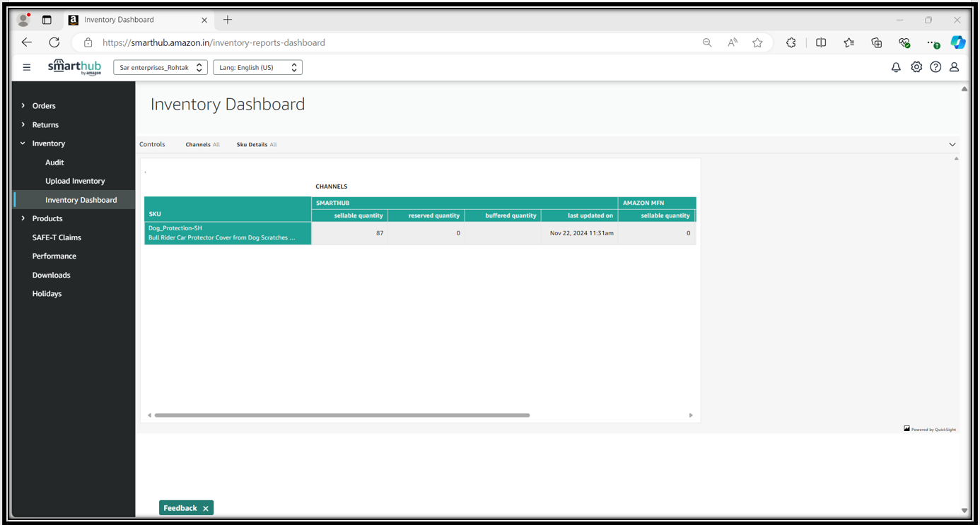Image resolution: width=980 pixels, height=525 pixels.
Task: Open the Channels All filter control
Action: tap(203, 145)
